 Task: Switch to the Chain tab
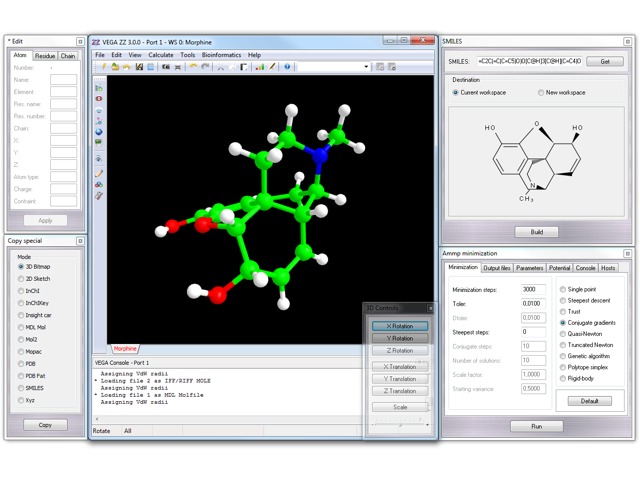click(x=68, y=56)
